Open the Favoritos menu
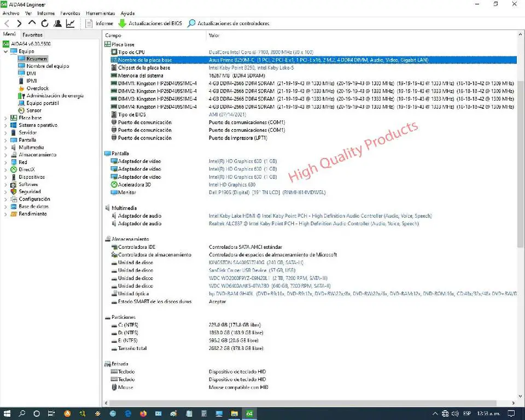Image resolution: width=525 pixels, height=420 pixels. click(x=71, y=13)
